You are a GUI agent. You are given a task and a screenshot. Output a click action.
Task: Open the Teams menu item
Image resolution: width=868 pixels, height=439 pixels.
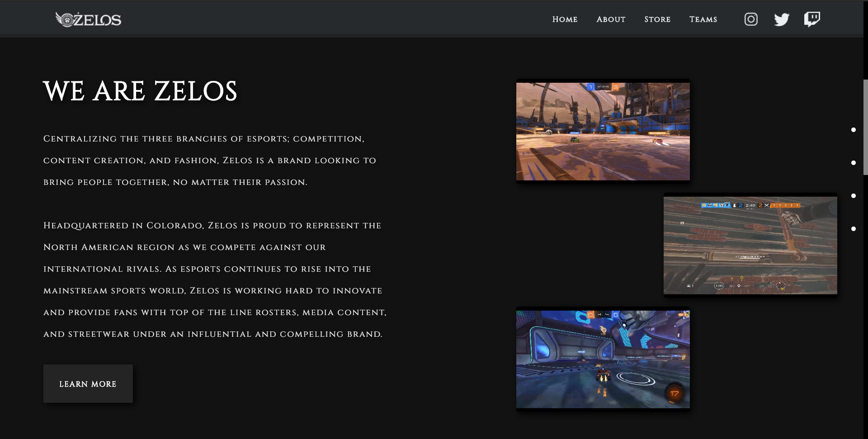(x=703, y=19)
